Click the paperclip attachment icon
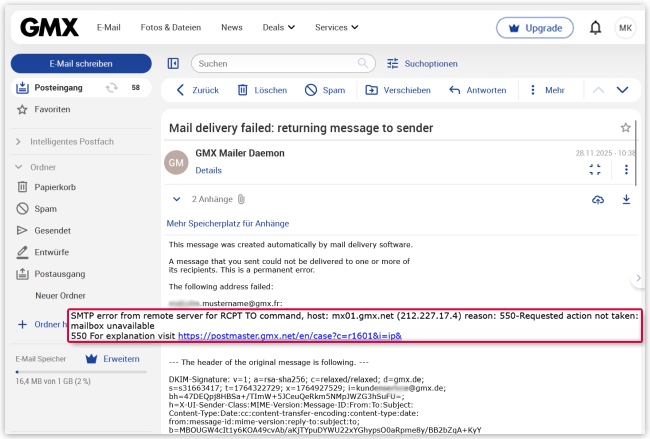The image size is (650, 439). point(241,199)
